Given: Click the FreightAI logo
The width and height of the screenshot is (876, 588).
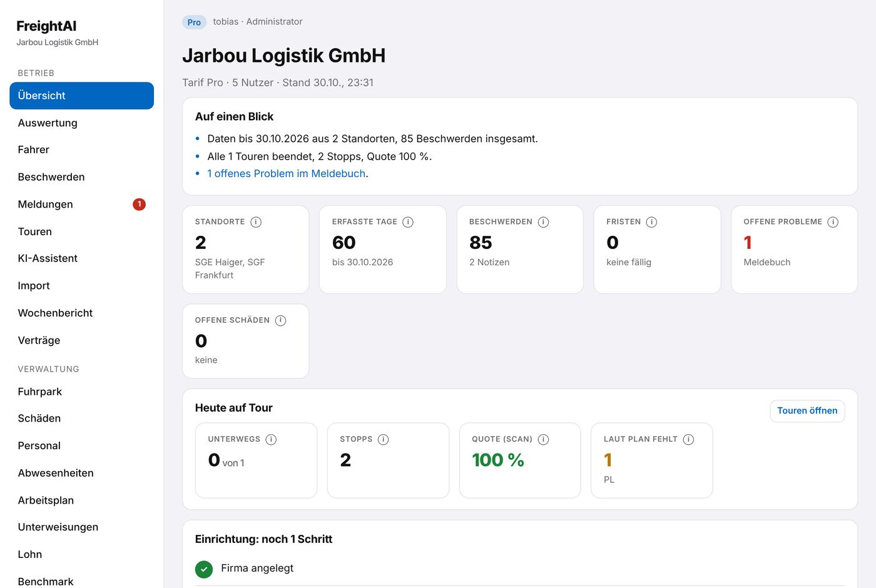Looking at the screenshot, I should pos(46,26).
